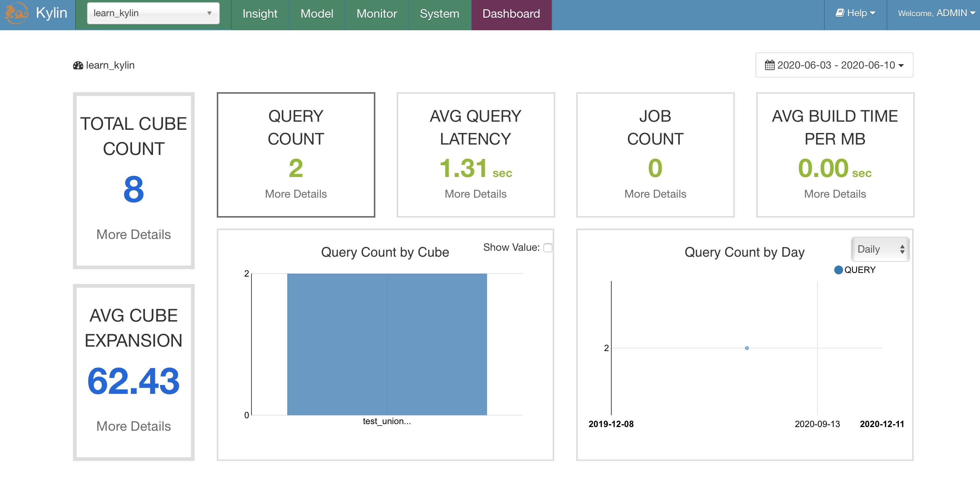This screenshot has height=489, width=980.
Task: Click the Kylin logo icon
Action: [16, 13]
